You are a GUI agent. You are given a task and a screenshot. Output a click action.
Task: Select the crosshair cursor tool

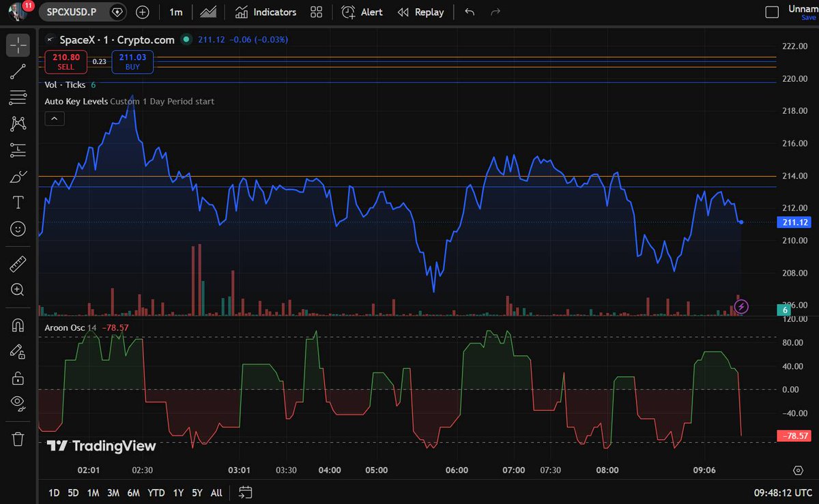point(18,45)
